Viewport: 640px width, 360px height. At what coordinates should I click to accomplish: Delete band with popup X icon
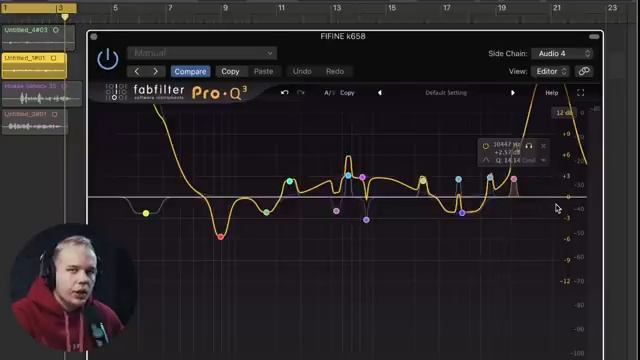(x=543, y=146)
